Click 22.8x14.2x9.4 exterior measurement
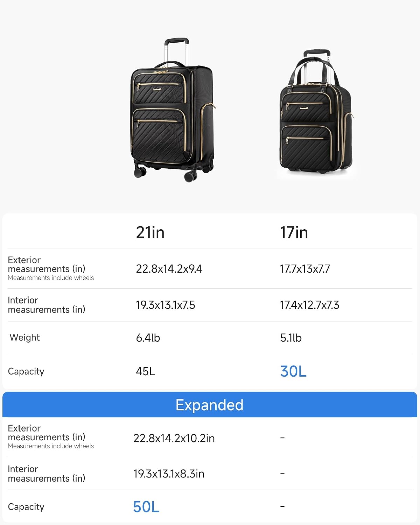Viewport: 420px width, 525px height. pos(169,269)
